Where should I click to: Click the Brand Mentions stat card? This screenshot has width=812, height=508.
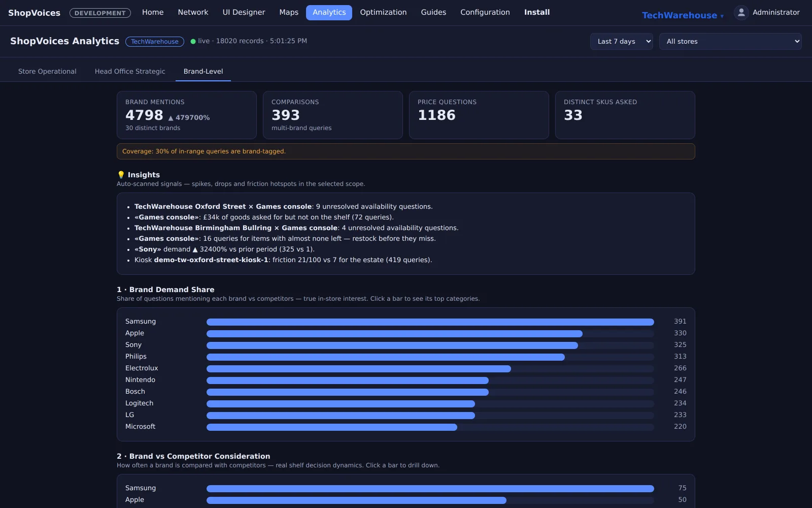187,115
